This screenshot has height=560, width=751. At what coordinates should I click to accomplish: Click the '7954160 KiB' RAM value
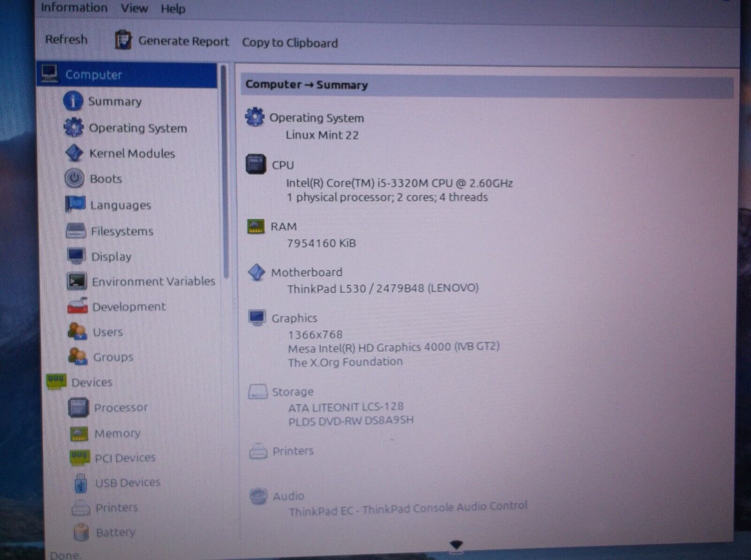tap(322, 243)
